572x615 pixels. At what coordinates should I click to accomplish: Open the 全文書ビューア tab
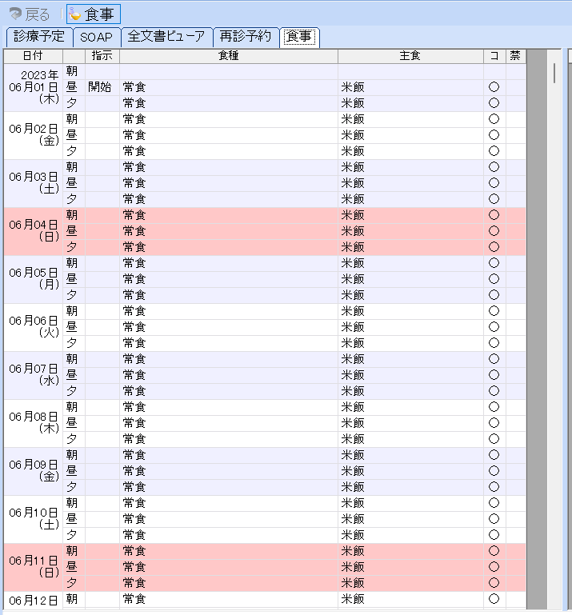click(166, 37)
